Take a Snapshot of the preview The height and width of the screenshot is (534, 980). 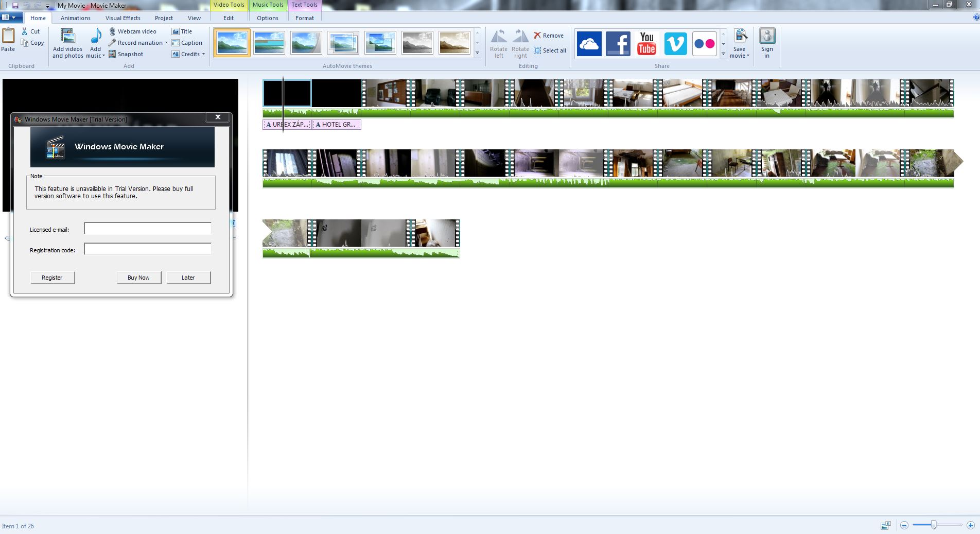pyautogui.click(x=126, y=54)
